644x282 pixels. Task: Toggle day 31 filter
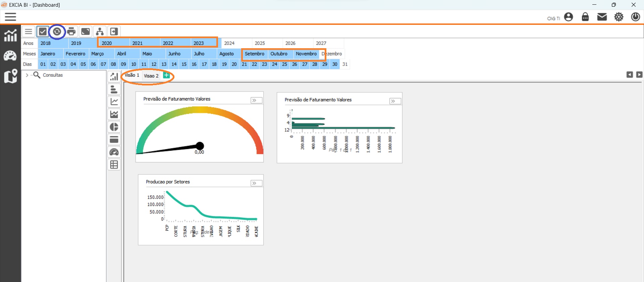click(x=345, y=64)
